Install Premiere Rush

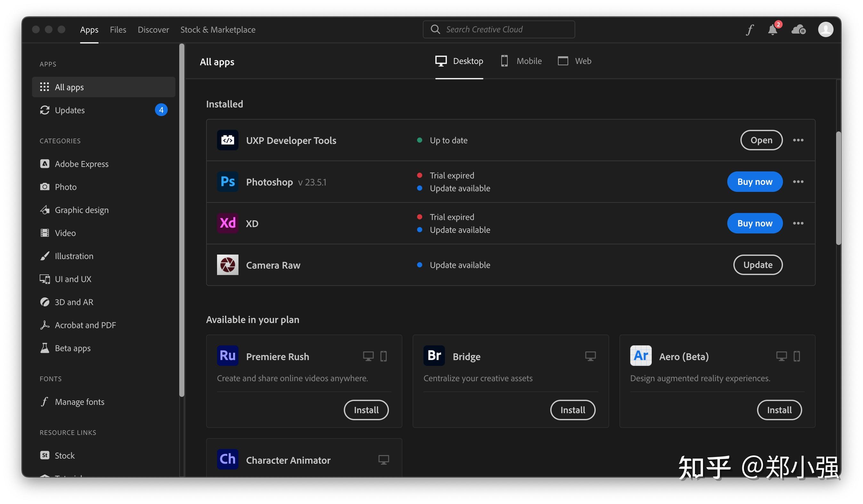366,410
